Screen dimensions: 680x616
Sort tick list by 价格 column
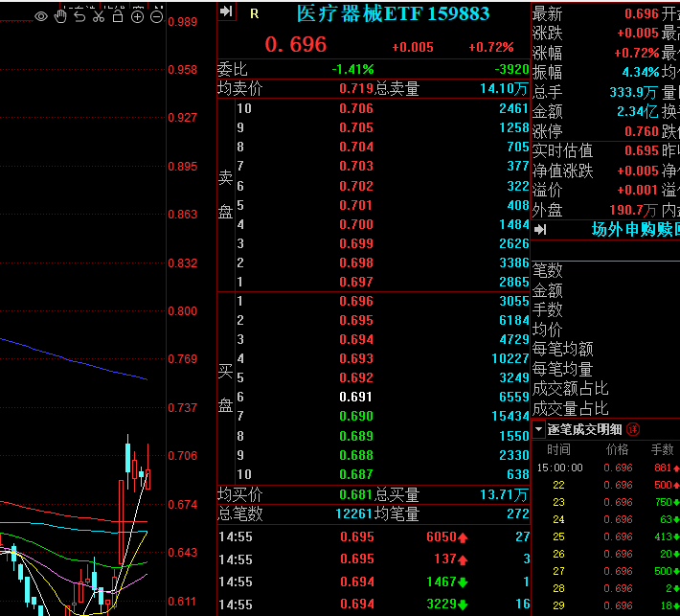pyautogui.click(x=617, y=449)
